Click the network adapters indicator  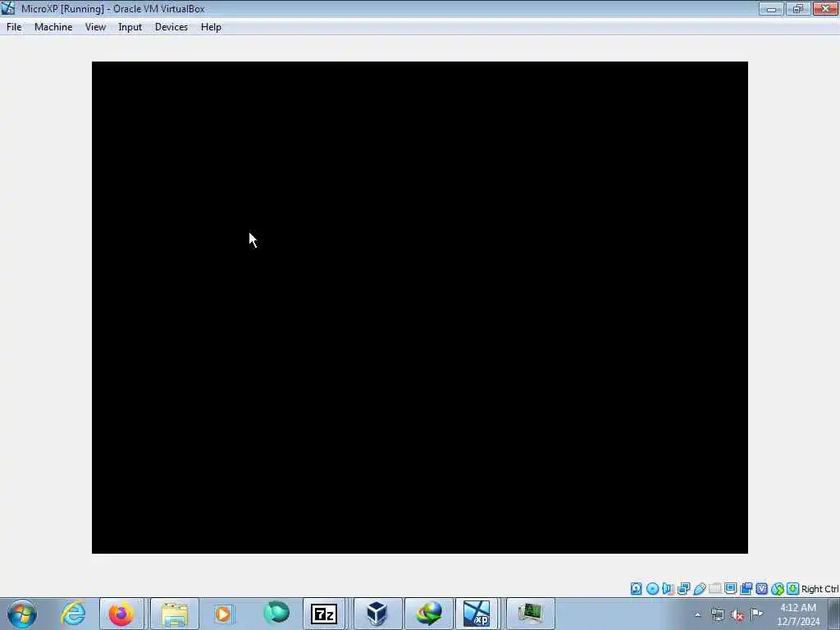[683, 589]
